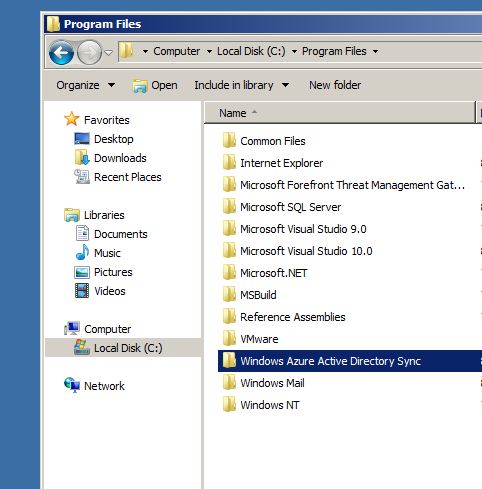Go back with the blue Back arrow

(61, 52)
